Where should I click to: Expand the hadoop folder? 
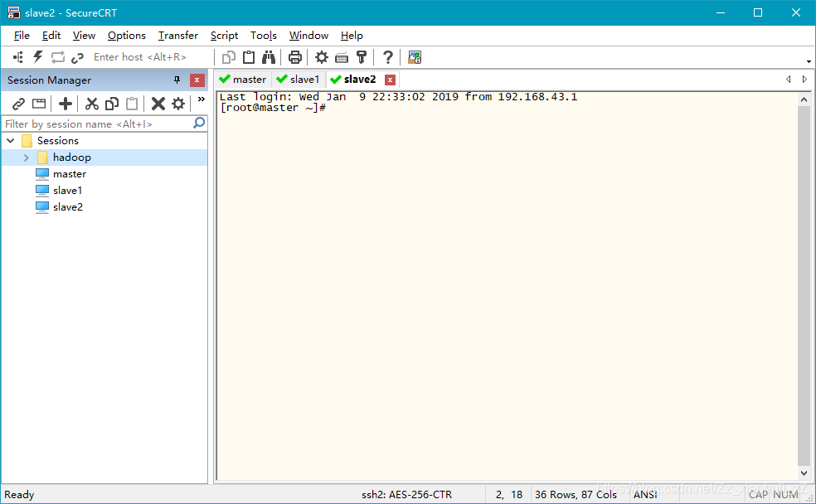tap(26, 157)
